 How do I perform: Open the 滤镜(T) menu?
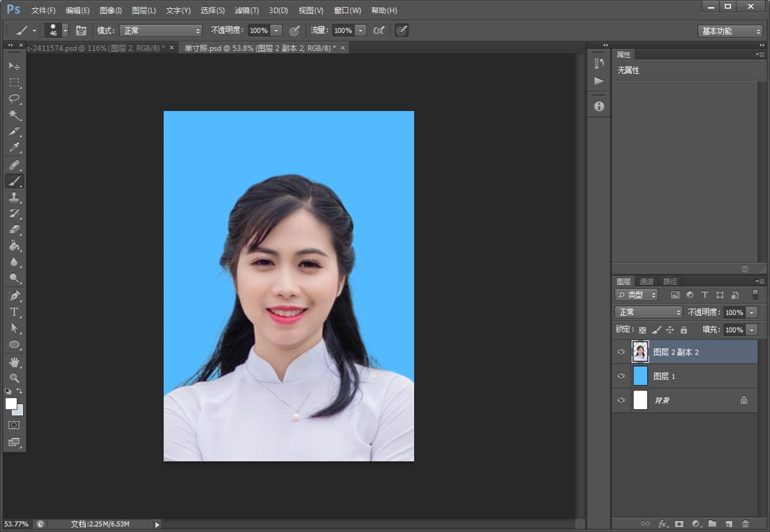point(247,11)
